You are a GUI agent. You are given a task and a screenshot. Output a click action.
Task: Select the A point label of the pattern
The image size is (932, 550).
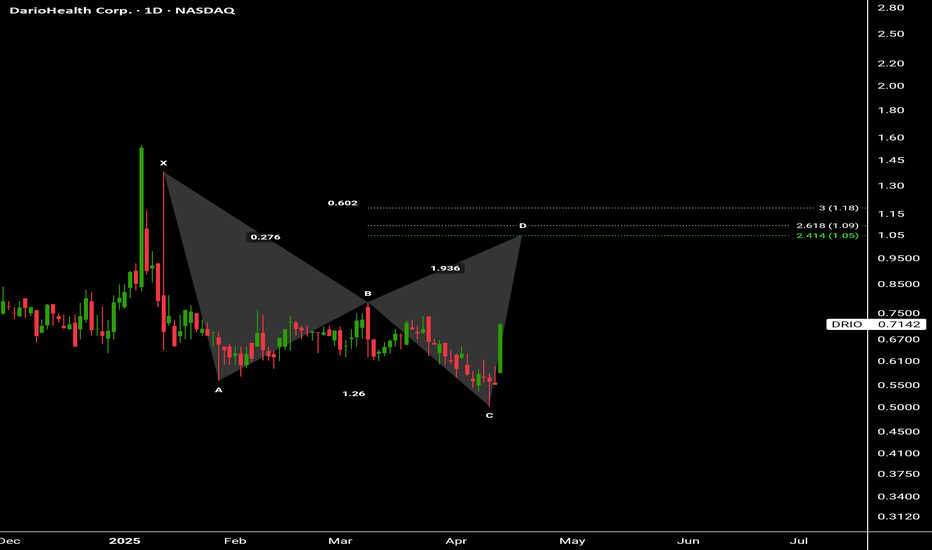219,390
